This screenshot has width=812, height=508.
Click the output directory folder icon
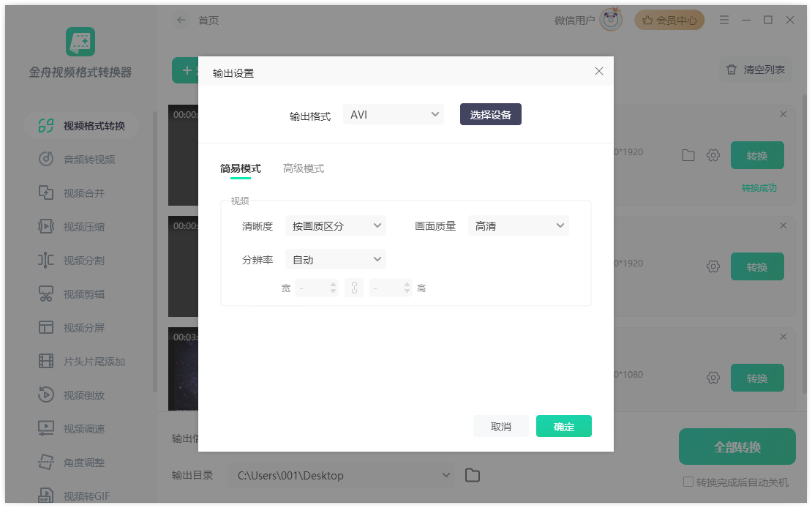(x=472, y=475)
